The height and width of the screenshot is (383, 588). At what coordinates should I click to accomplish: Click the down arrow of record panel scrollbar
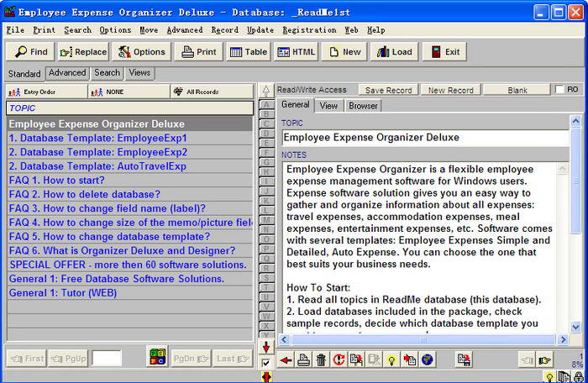click(575, 327)
